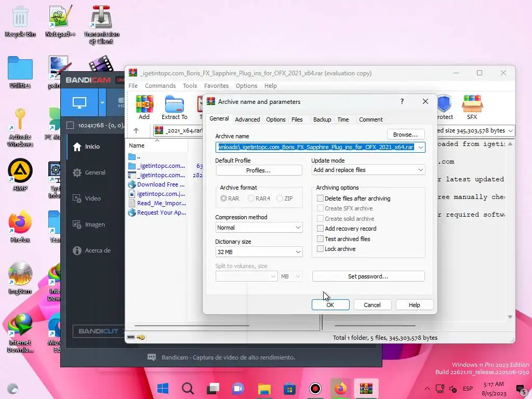Open the Update mode dropdown
532x399 pixels.
point(368,170)
